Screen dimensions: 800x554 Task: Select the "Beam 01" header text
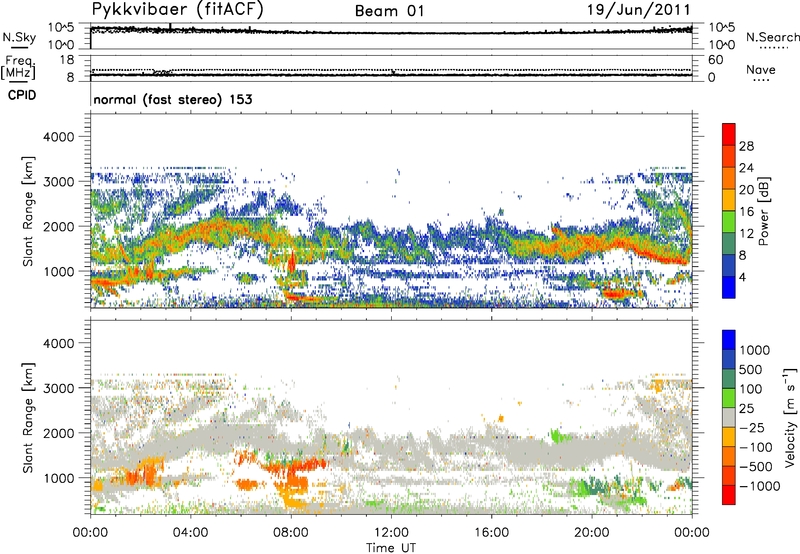[x=390, y=11]
